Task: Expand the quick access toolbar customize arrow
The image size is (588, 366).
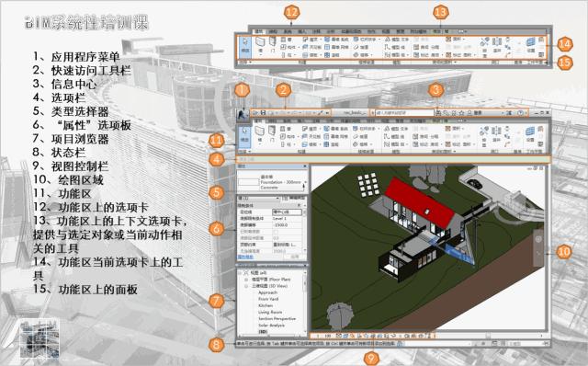Action: pyautogui.click(x=327, y=112)
